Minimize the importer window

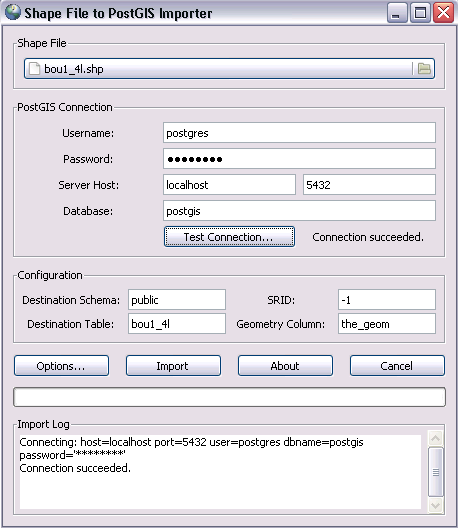(x=397, y=13)
